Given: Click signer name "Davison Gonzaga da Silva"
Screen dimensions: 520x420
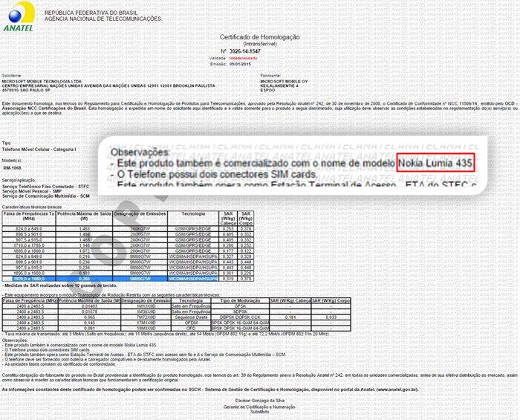Looking at the screenshot, I should [260, 401].
